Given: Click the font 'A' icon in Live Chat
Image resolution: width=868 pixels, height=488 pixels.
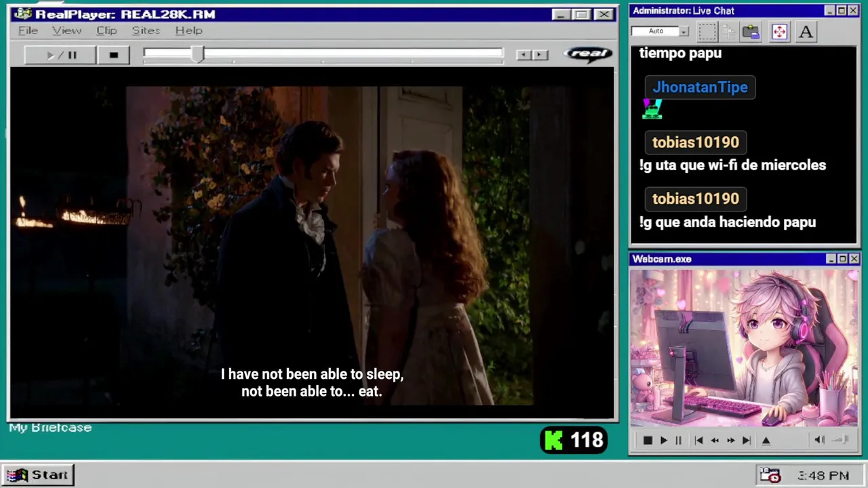Looking at the screenshot, I should pyautogui.click(x=806, y=31).
